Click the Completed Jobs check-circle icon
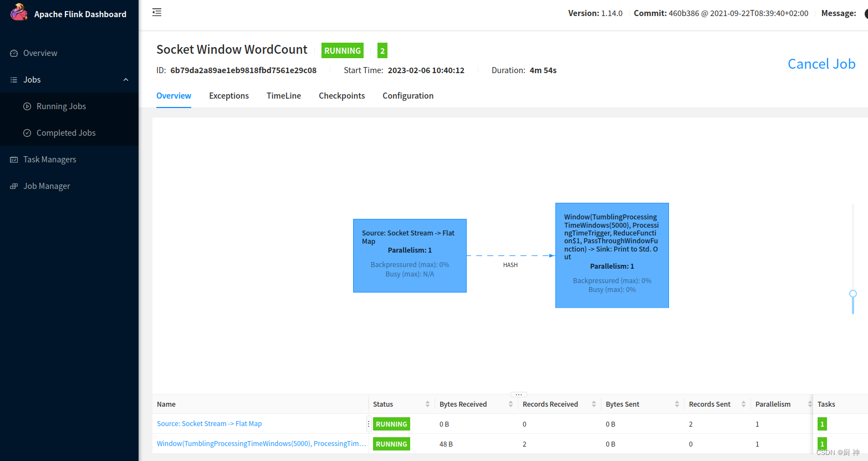Viewport: 868px width, 461px height. 27,133
